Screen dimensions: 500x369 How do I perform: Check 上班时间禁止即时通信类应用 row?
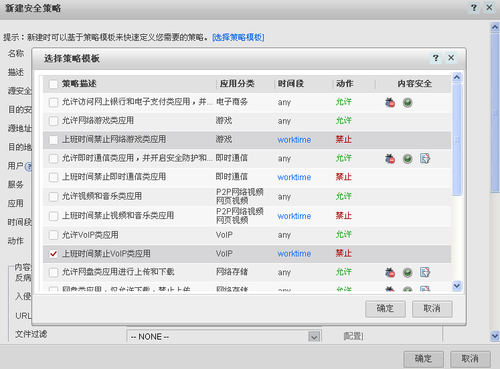click(53, 177)
